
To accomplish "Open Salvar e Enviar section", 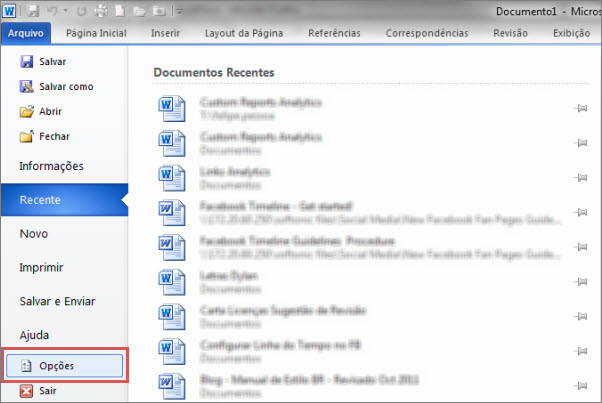I will click(x=64, y=301).
